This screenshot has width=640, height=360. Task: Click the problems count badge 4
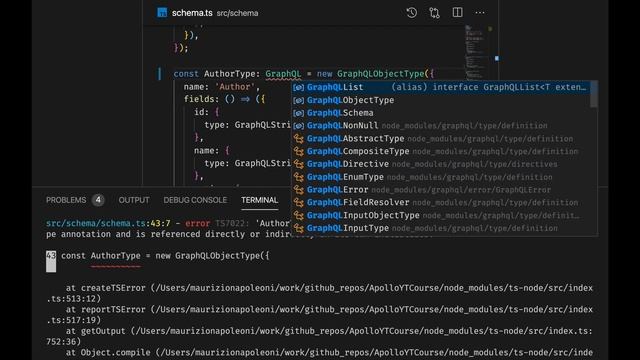pyautogui.click(x=98, y=200)
